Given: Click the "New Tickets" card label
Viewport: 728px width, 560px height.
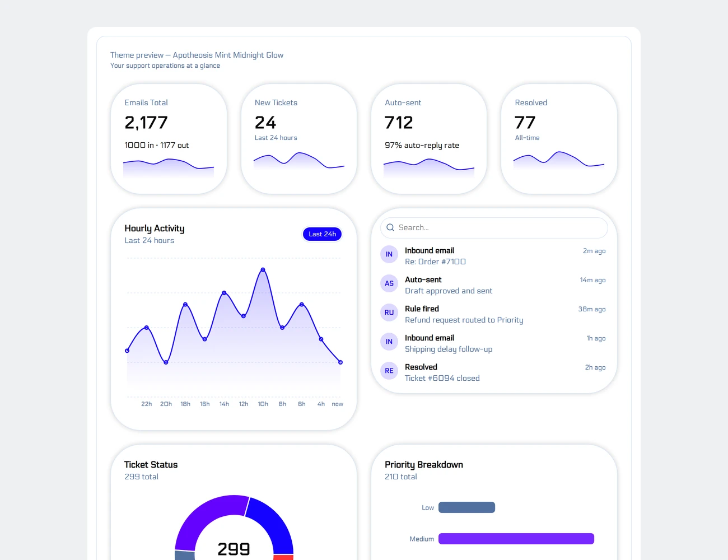Looking at the screenshot, I should [x=276, y=102].
